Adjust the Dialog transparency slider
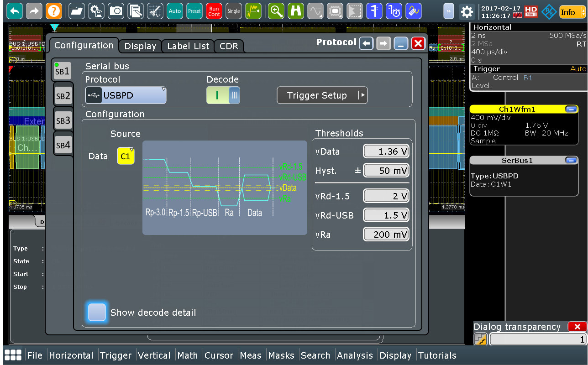Screen dimensions: 588x365 coord(538,339)
